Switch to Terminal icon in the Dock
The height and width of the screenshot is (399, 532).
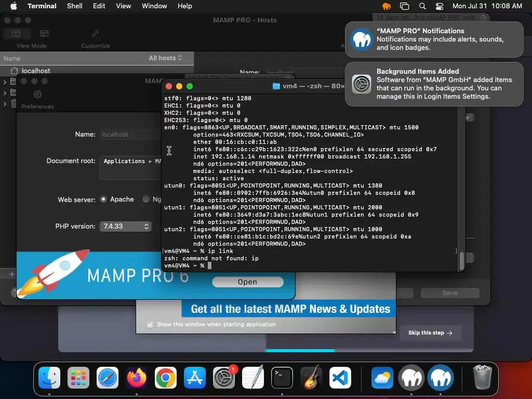click(x=282, y=378)
